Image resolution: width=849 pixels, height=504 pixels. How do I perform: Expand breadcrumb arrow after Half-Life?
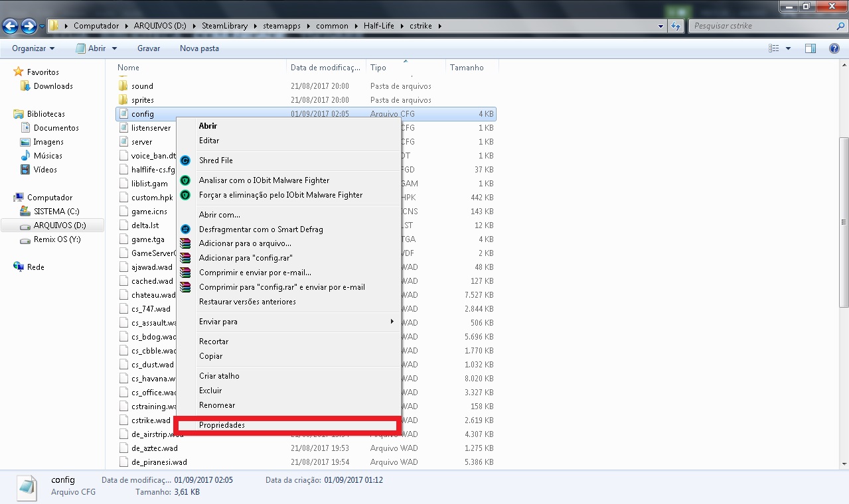402,26
